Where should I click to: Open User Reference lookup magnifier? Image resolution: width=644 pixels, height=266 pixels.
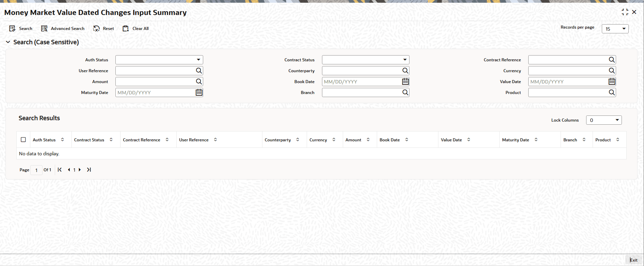199,71
